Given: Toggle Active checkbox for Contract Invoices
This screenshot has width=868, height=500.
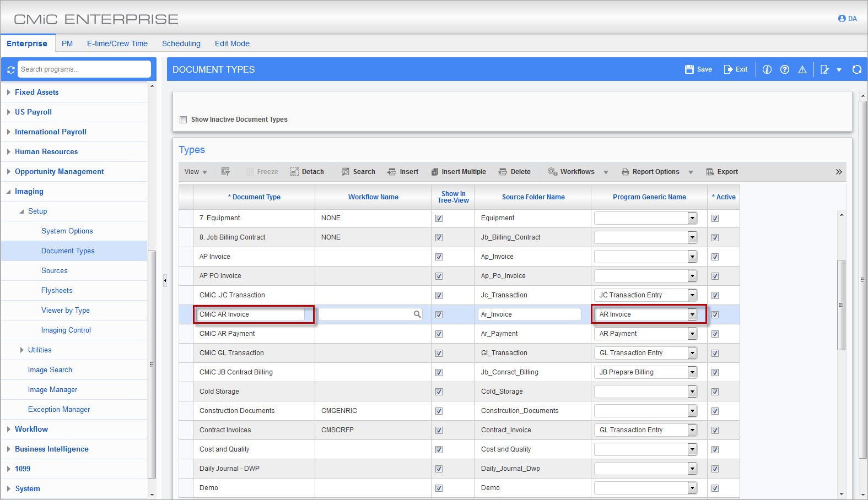Looking at the screenshot, I should tap(715, 430).
